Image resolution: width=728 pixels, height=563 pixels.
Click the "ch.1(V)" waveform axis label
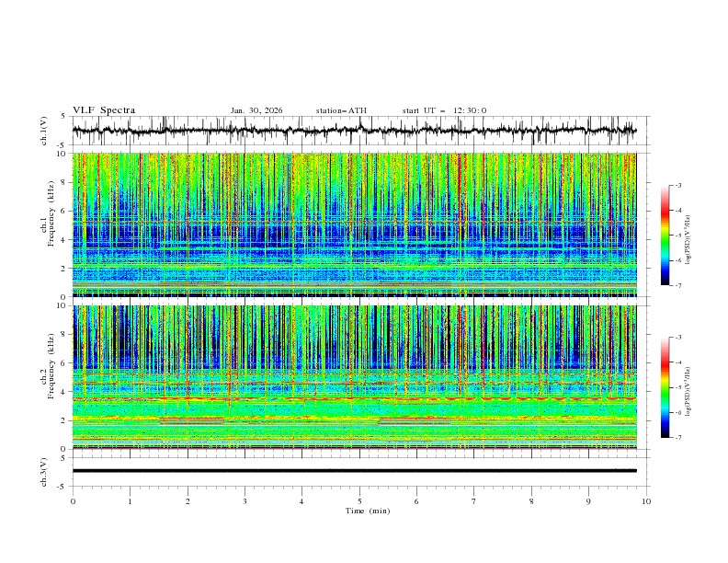click(x=44, y=131)
